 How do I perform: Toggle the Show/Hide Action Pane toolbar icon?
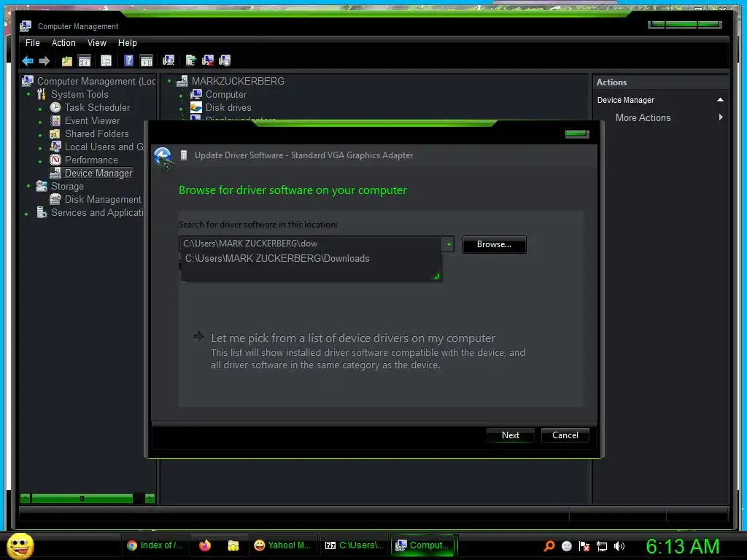click(x=146, y=61)
